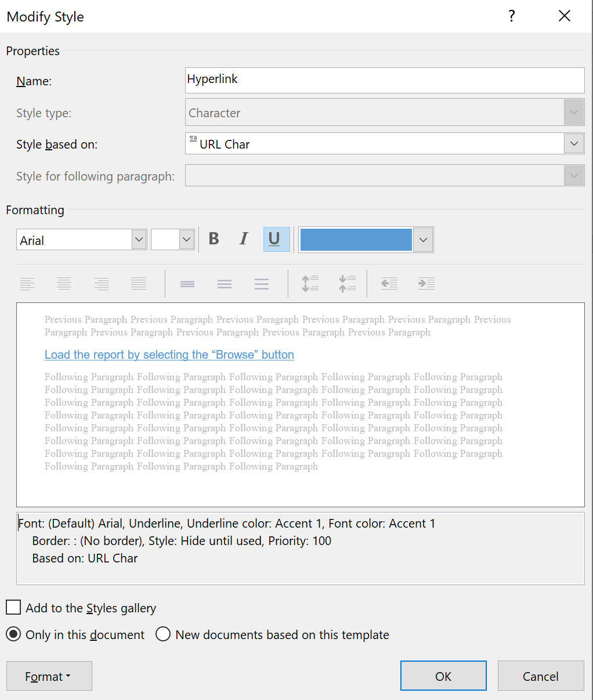
Task: Apply justified alignment
Action: (139, 284)
